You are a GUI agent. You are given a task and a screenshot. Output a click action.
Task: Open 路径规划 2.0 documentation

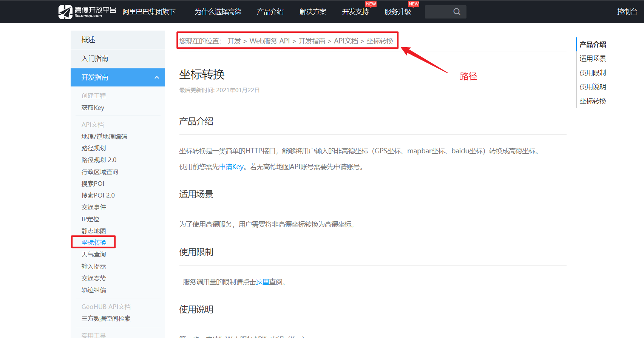point(99,160)
